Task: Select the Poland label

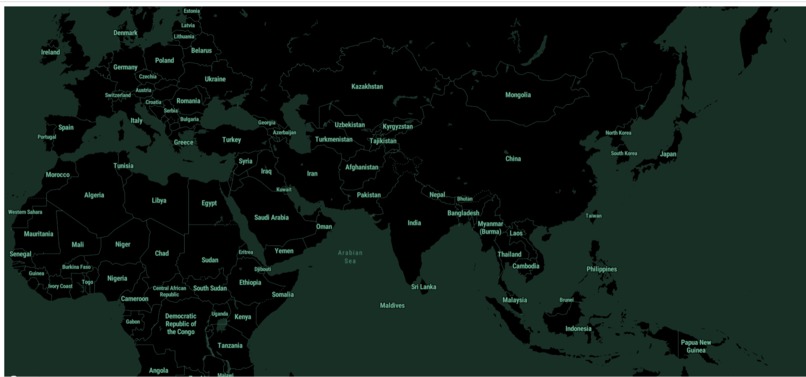Action: tap(164, 60)
